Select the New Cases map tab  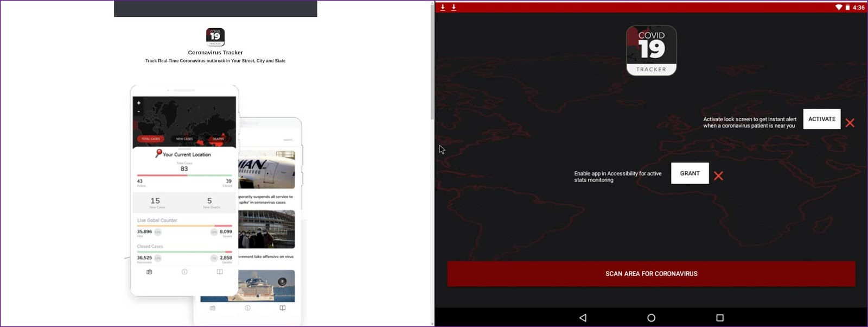pos(184,139)
